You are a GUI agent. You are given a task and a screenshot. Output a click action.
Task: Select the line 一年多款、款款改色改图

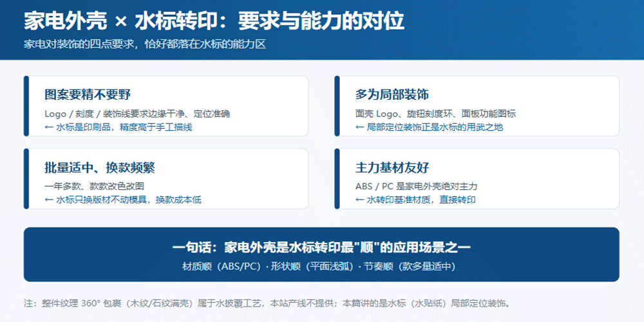pos(95,187)
